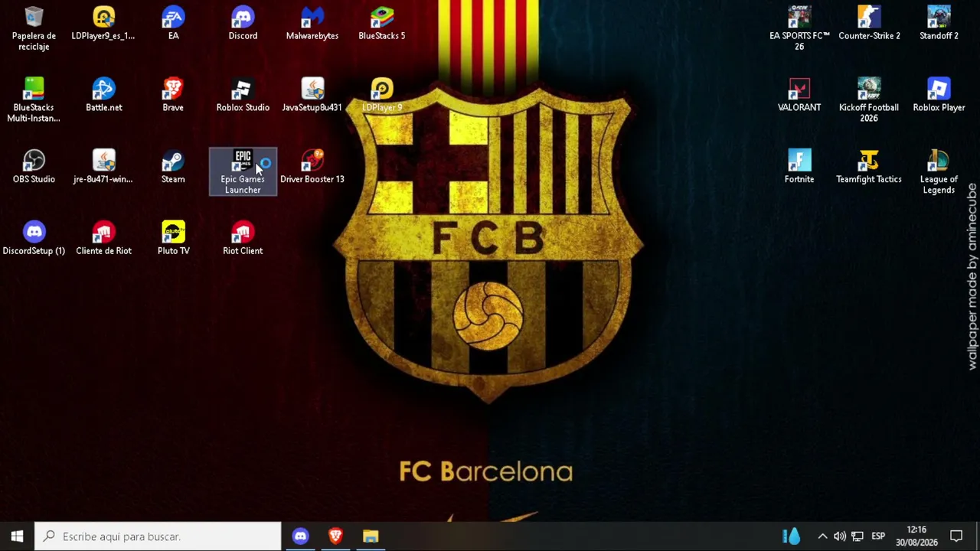Select the Malwarebytes desktop icon
Image resolution: width=980 pixels, height=551 pixels.
[x=312, y=23]
